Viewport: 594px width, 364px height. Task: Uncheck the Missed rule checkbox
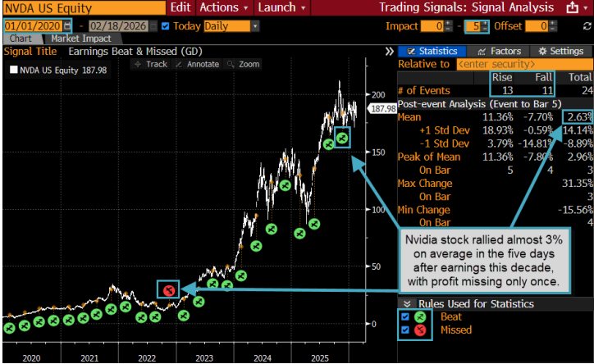[x=404, y=331]
